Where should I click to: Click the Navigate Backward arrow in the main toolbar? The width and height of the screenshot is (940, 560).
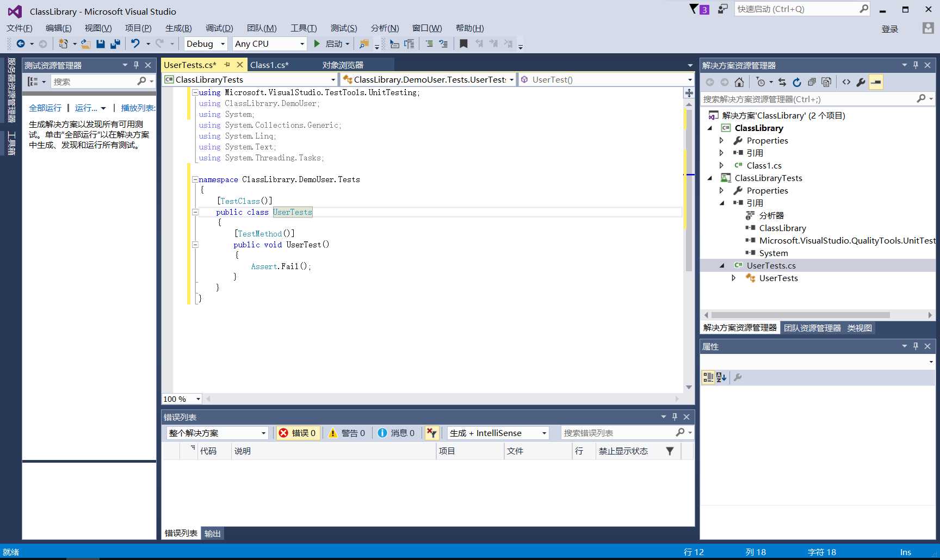pos(21,43)
